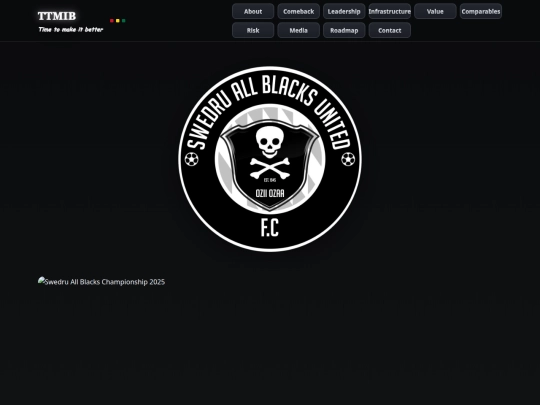Click the TTMIB site logo text
This screenshot has width=540, height=405.
(57, 16)
